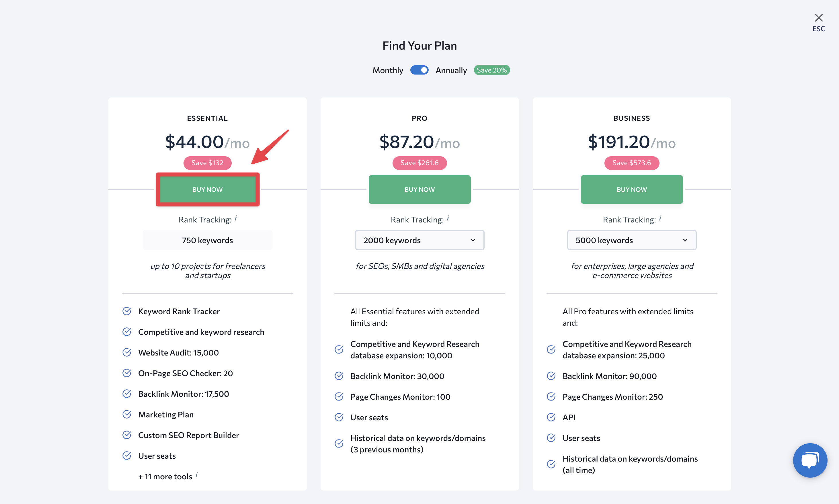
Task: Click the info icon next to 11 more tools
Action: coord(196,475)
